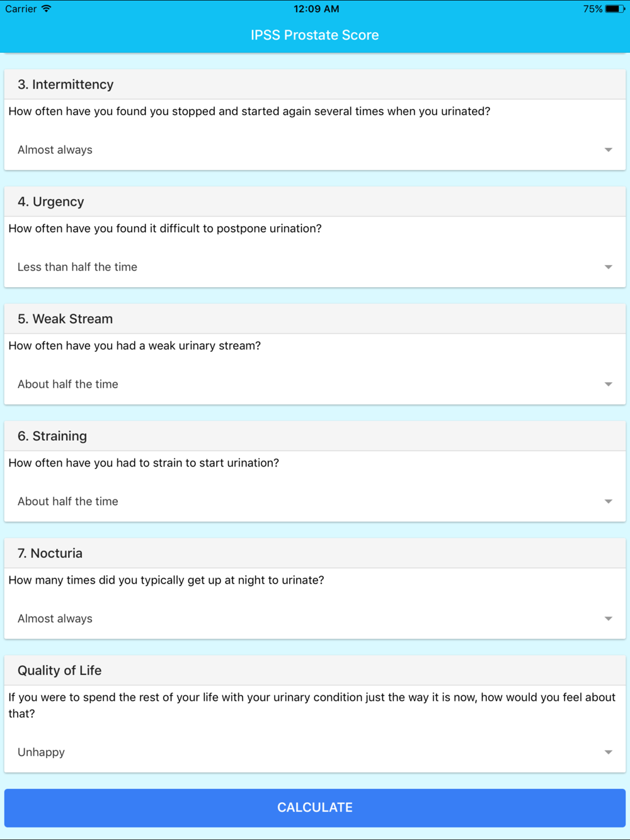Change Quality of Life answer 'Unhappy'
The image size is (630, 840).
[315, 752]
